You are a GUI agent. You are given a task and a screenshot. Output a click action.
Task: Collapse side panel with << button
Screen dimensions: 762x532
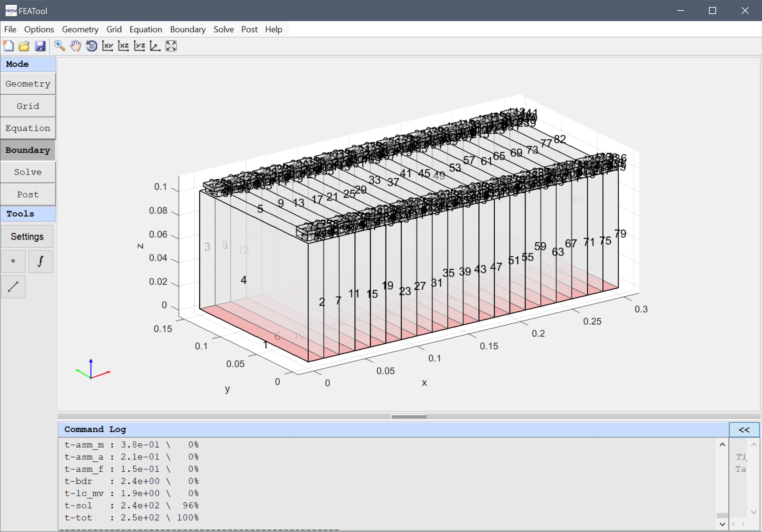tap(744, 430)
